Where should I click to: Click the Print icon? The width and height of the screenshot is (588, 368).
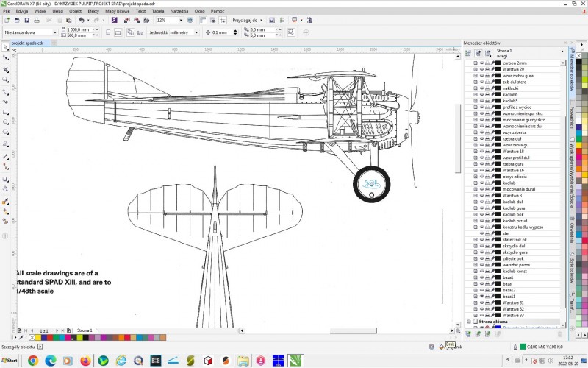coord(37,21)
